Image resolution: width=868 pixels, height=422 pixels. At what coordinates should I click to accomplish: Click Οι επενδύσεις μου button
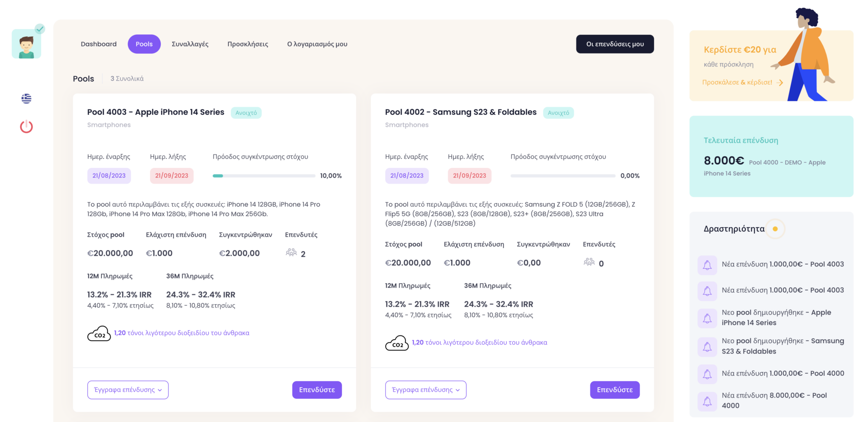(x=615, y=44)
